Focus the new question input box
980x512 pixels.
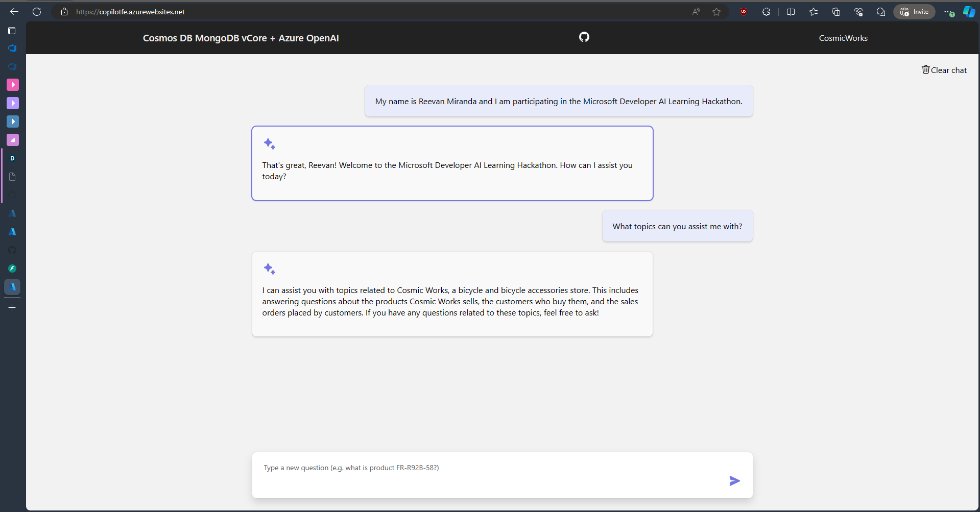(503, 475)
